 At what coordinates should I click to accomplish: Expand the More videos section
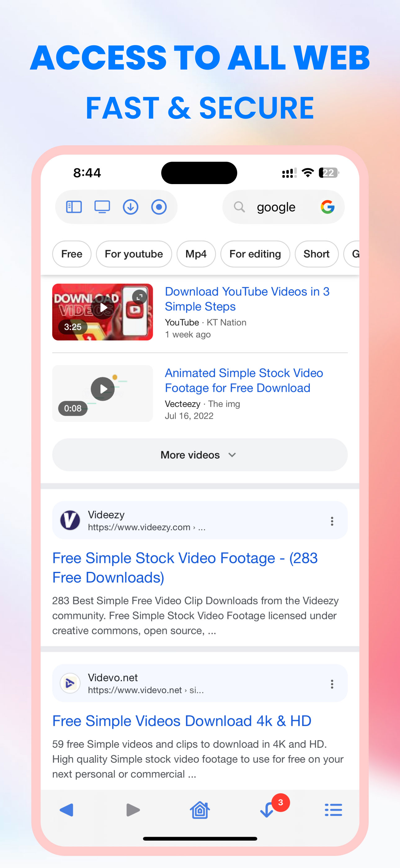coord(200,455)
